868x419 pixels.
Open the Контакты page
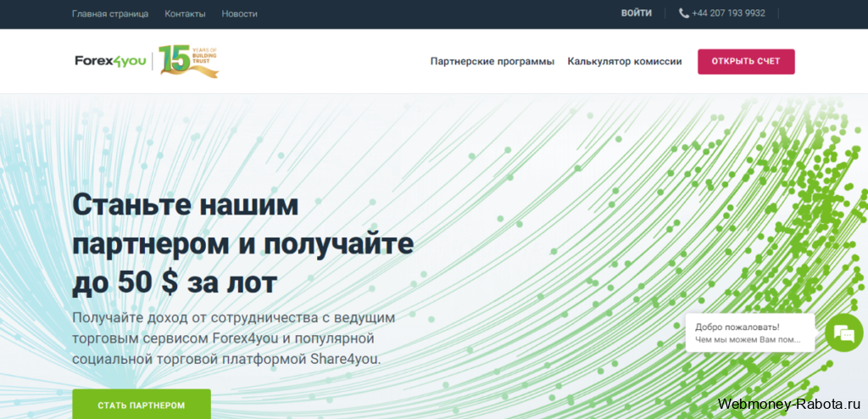[185, 14]
